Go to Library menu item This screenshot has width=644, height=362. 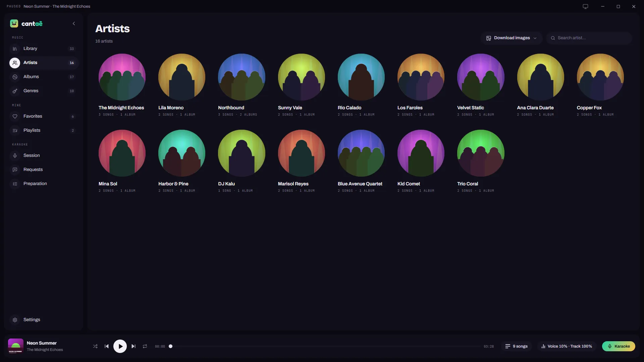[44, 49]
